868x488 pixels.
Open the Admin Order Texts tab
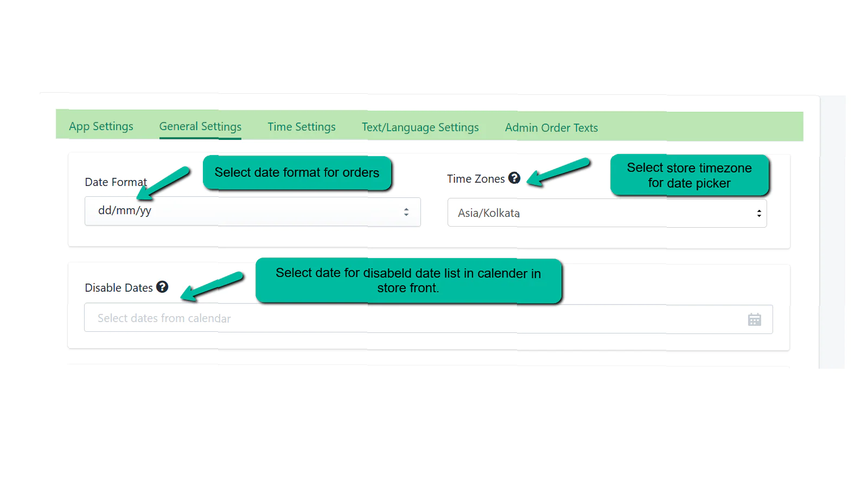point(551,128)
